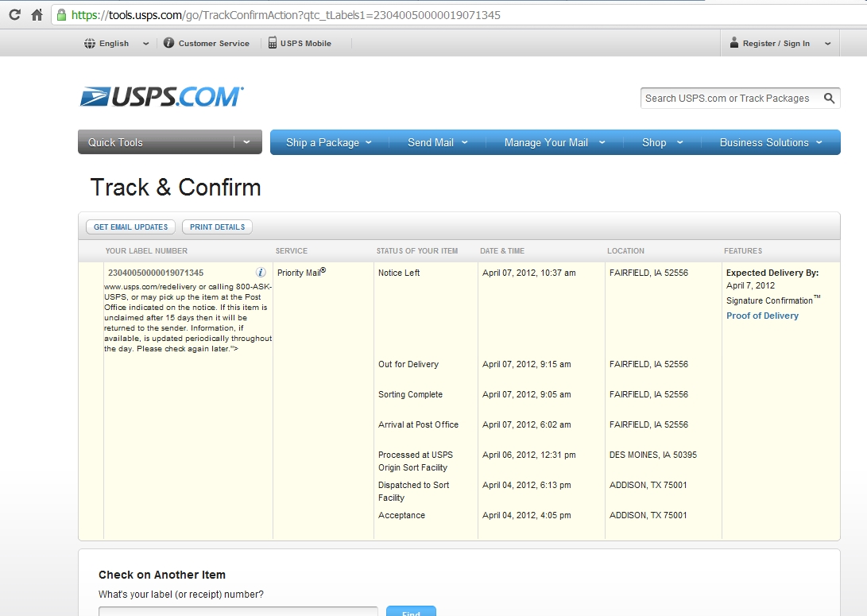Click the April 04, 2012, 4:05 pm timestamp
Viewport: 867px width, 616px height.
coord(526,515)
